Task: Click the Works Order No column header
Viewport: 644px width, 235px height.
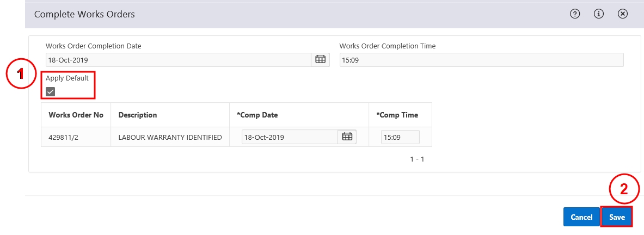Action: 76,115
